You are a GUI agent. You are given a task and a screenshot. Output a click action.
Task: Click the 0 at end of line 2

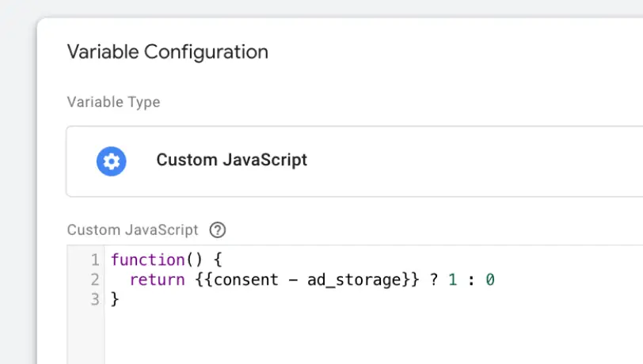pos(490,279)
